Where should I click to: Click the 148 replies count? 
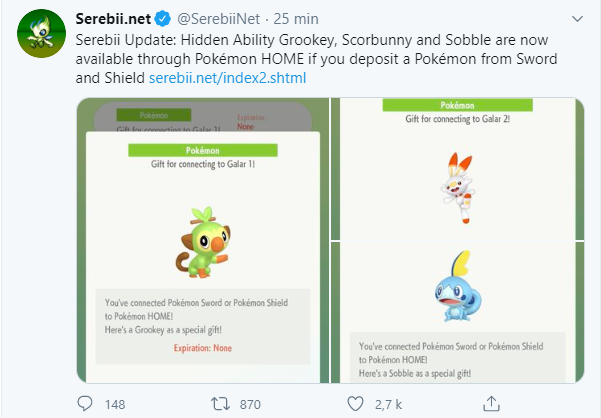(x=114, y=404)
